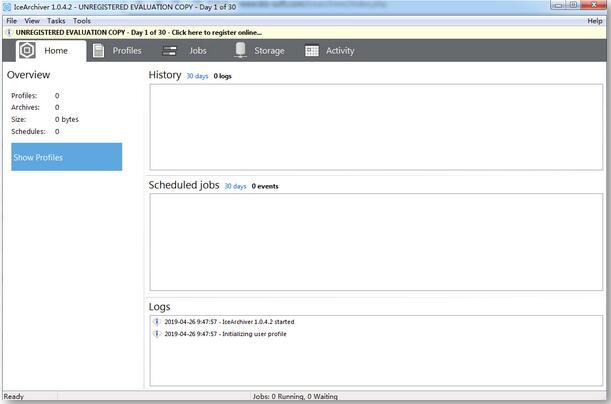Switch to the Jobs tab label
This screenshot has height=404, width=611.
[198, 51]
